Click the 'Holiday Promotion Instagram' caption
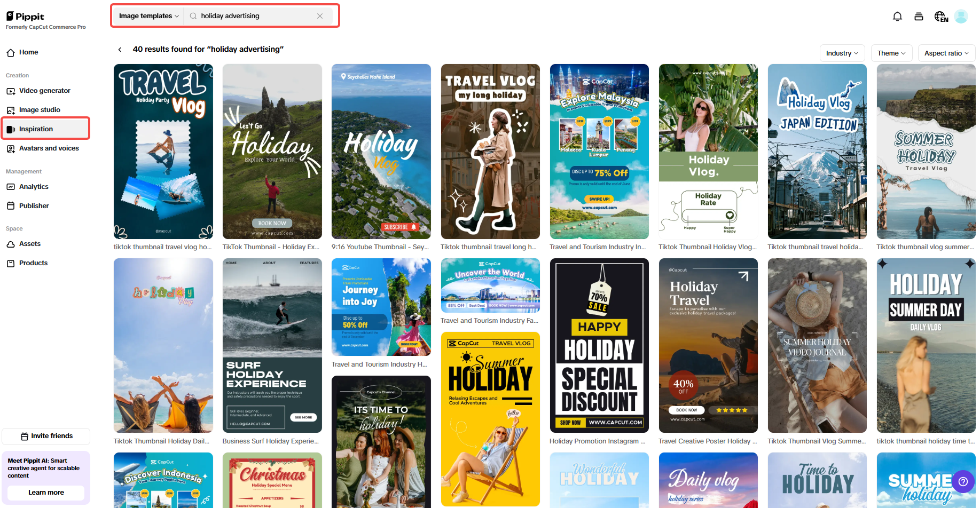Image resolution: width=980 pixels, height=508 pixels. (x=598, y=441)
